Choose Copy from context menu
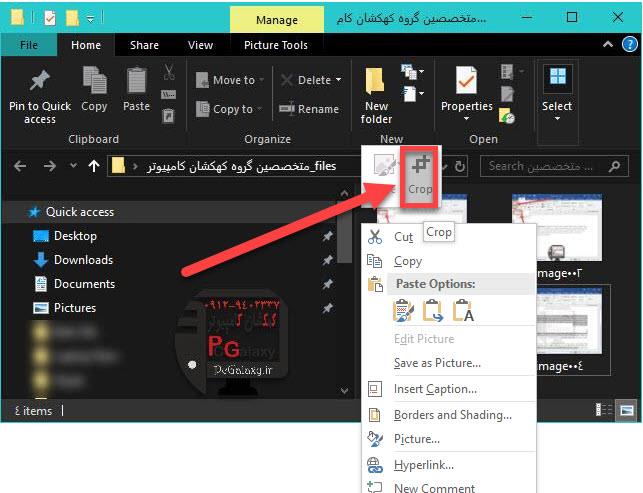The height and width of the screenshot is (493, 643). coord(449,261)
